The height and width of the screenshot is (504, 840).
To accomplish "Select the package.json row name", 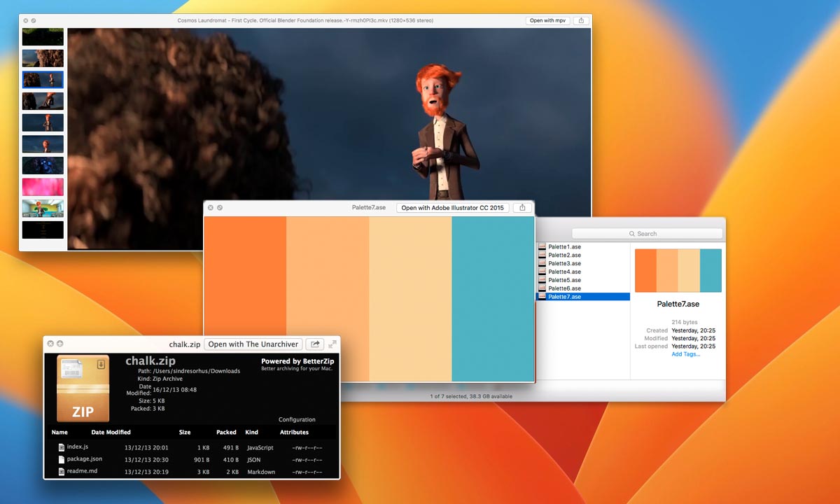I will (x=85, y=459).
